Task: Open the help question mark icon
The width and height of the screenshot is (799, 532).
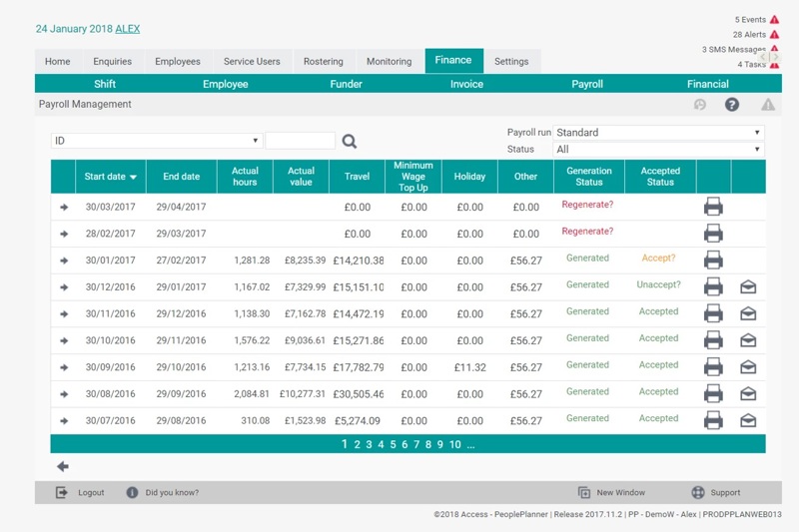Action: coord(732,105)
